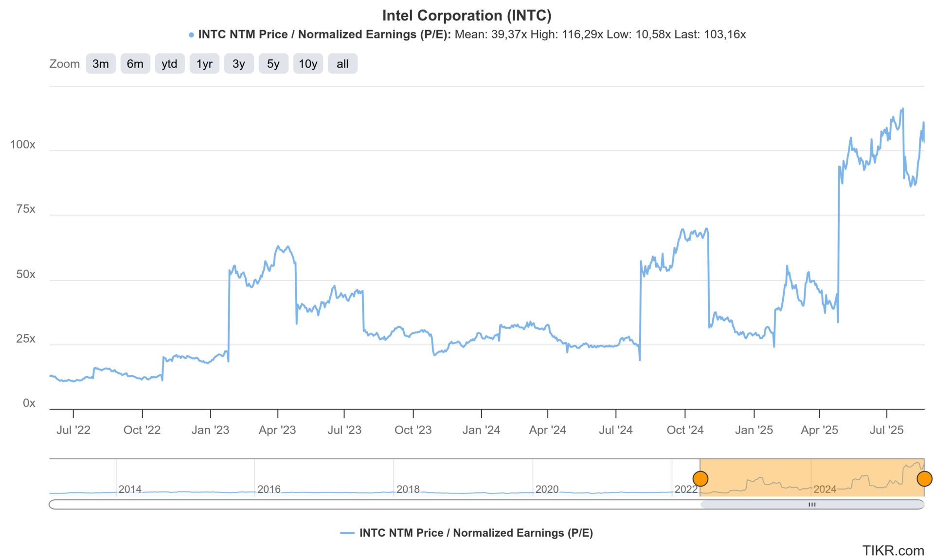Image resolution: width=934 pixels, height=560 pixels.
Task: Select the ytd zoom button
Action: click(169, 64)
